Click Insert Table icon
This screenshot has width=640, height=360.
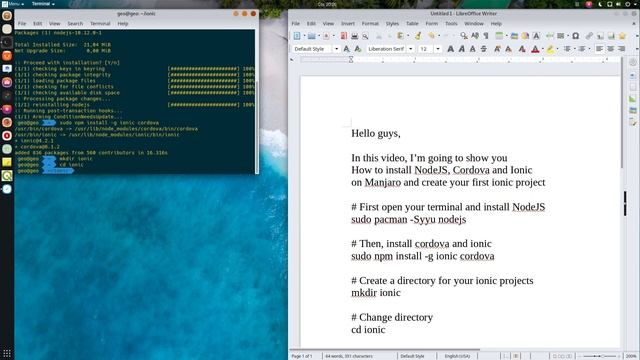[x=499, y=36]
